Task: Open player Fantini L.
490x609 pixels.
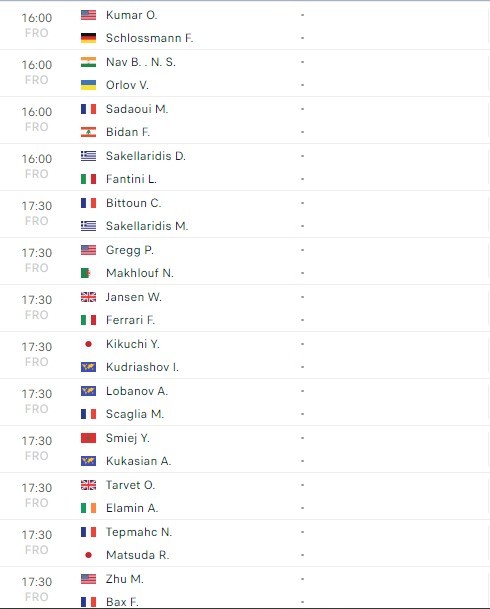Action: (131, 179)
